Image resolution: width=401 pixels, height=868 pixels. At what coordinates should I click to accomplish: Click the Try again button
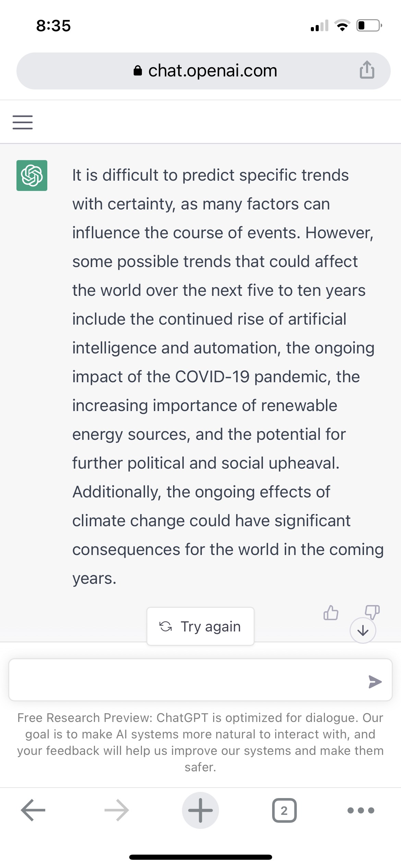pyautogui.click(x=200, y=626)
